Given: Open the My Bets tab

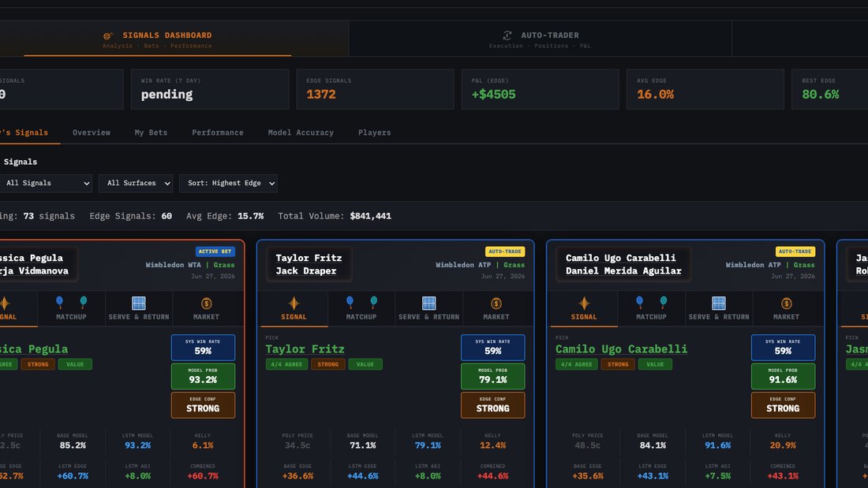Looking at the screenshot, I should (151, 132).
